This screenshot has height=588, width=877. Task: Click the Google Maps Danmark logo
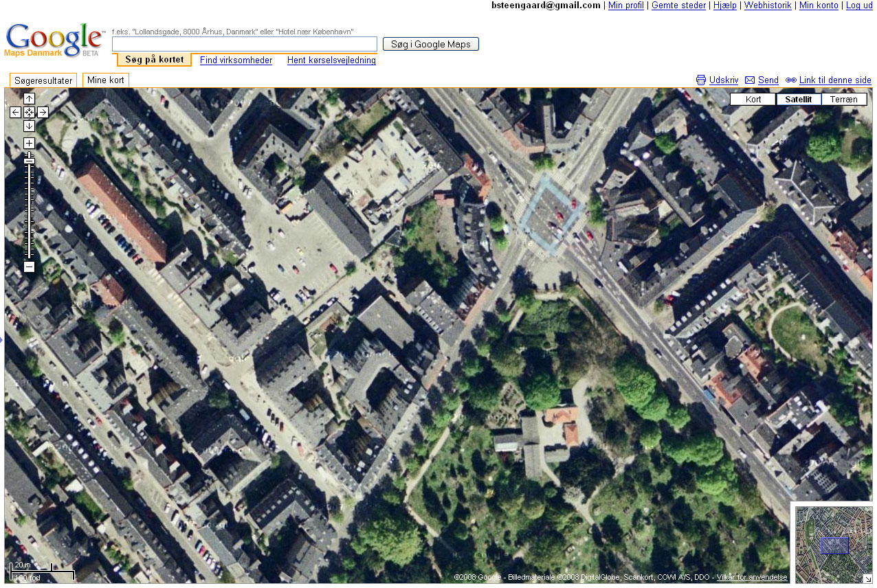pyautogui.click(x=54, y=41)
